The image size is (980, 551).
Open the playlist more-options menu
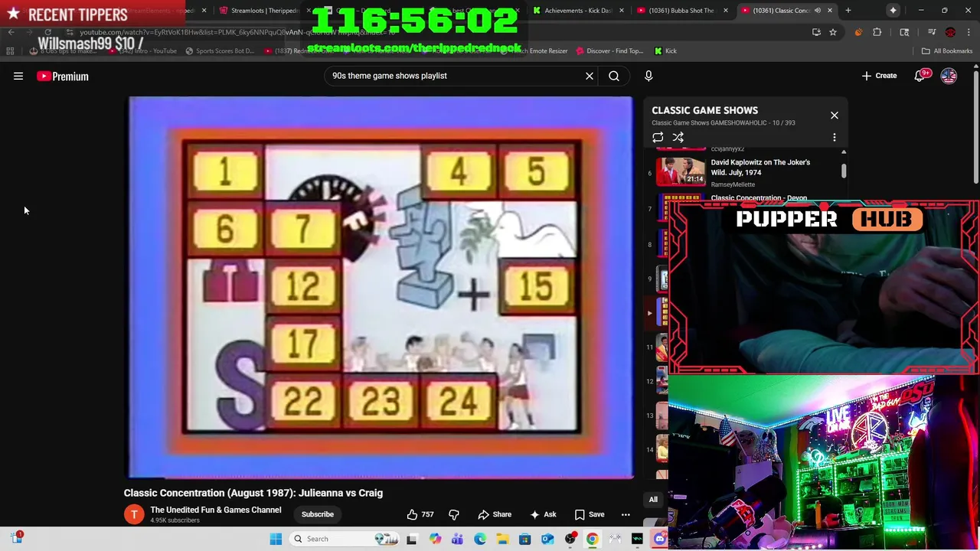[x=835, y=138]
